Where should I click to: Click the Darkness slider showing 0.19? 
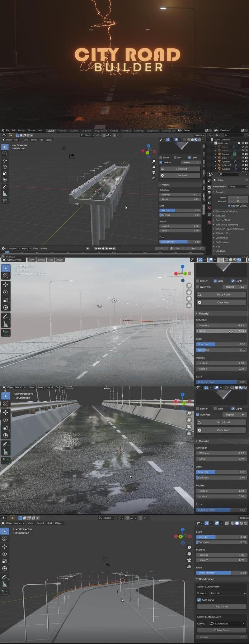[221, 350]
